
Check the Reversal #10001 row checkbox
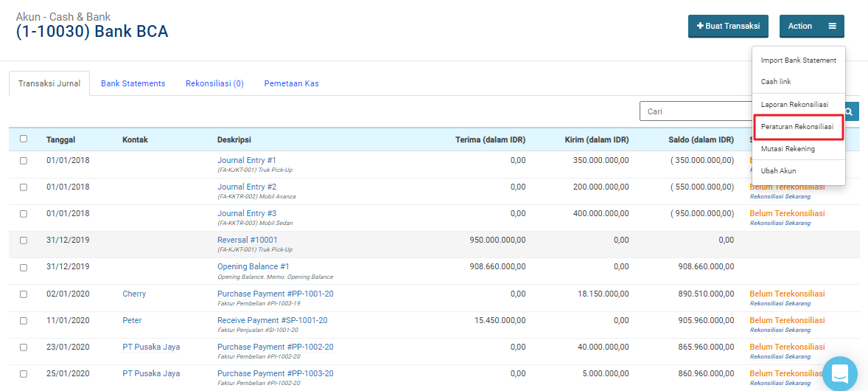24,241
